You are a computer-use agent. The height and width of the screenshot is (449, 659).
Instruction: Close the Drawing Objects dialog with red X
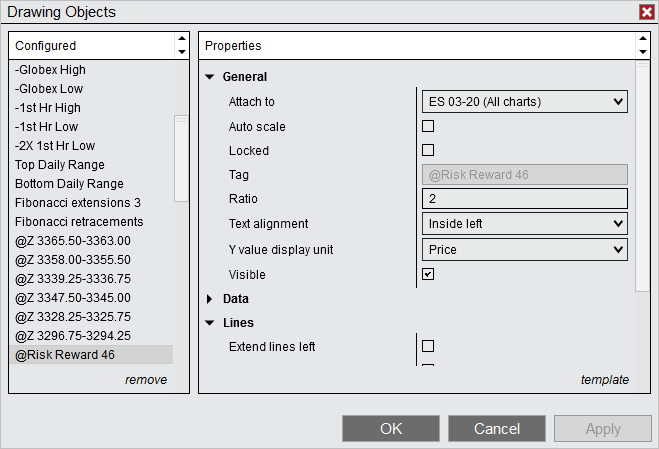[x=647, y=12]
